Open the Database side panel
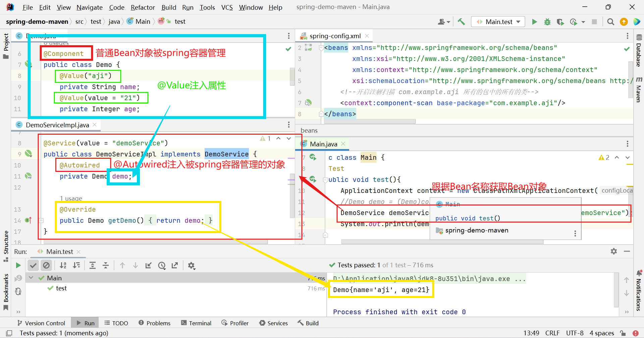644x338 pixels. 639,51
